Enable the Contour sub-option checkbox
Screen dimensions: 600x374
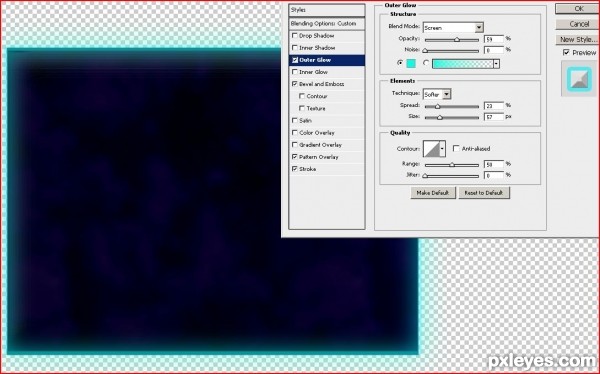click(x=302, y=96)
